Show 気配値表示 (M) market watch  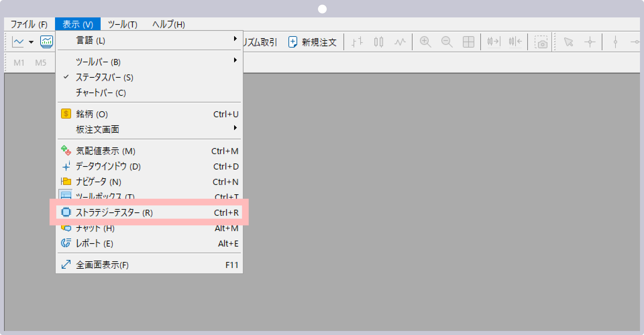click(149, 151)
